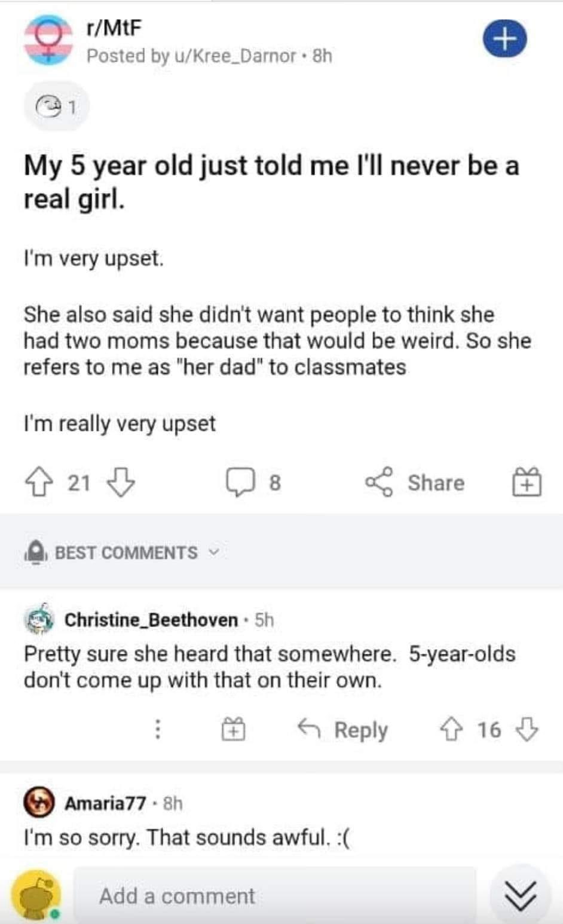Downvote the post with 21 points
Screen dimensions: 563x924
(120, 482)
